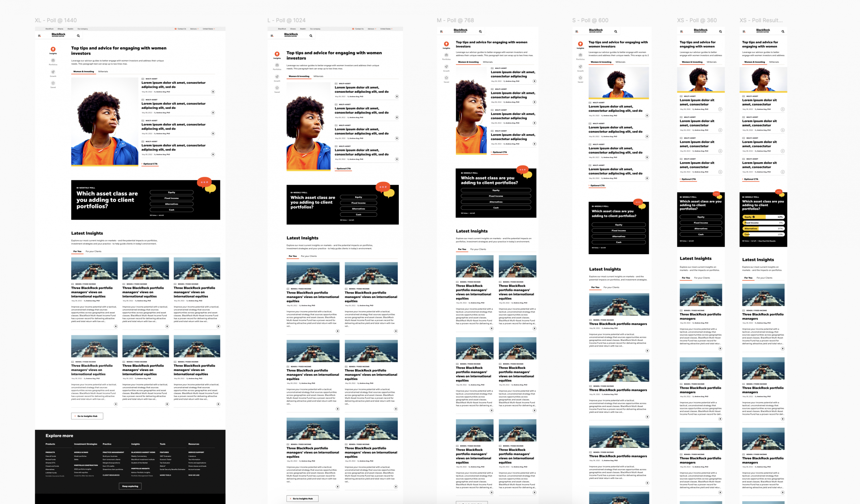Expand United States region dropdown in L frame

(386, 29)
